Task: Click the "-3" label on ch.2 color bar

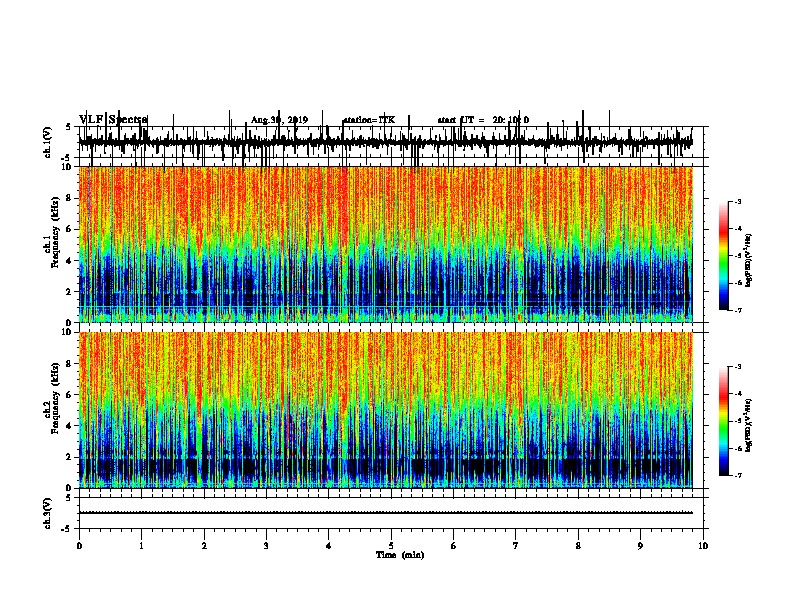Action: point(737,367)
